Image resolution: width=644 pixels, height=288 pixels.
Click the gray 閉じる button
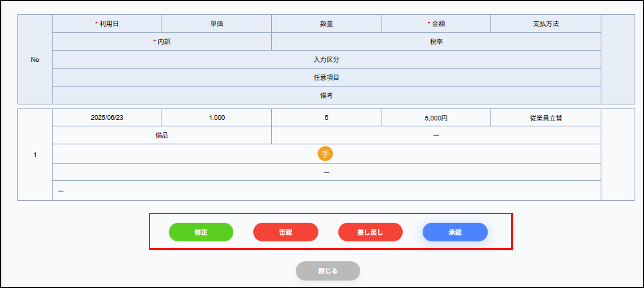tap(328, 271)
